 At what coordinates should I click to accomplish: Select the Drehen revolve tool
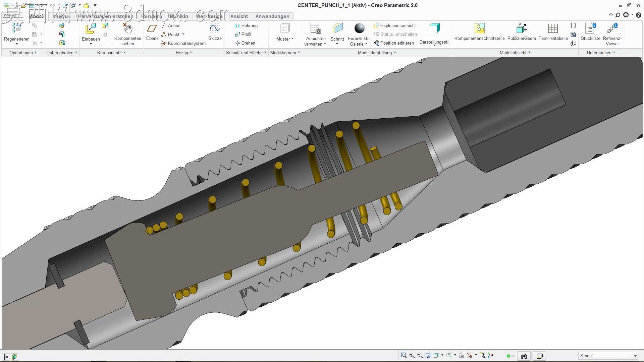click(245, 43)
